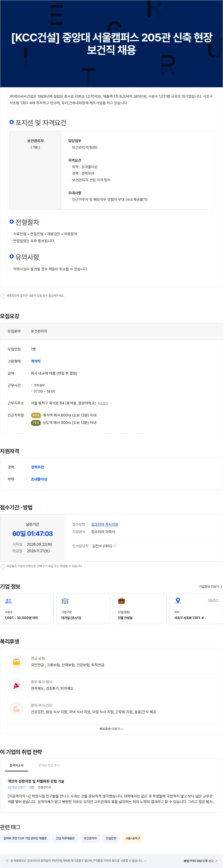Open 기업정보 더보기 link

pos(210,587)
